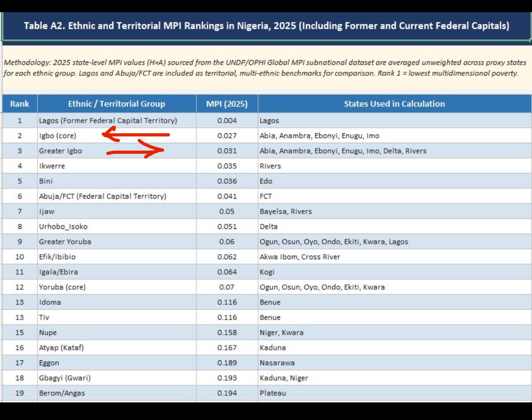Viewport: 532px width, 420px height.
Task: Select the 'Ethnic / Territorial Group' header cell
Action: 117,104
